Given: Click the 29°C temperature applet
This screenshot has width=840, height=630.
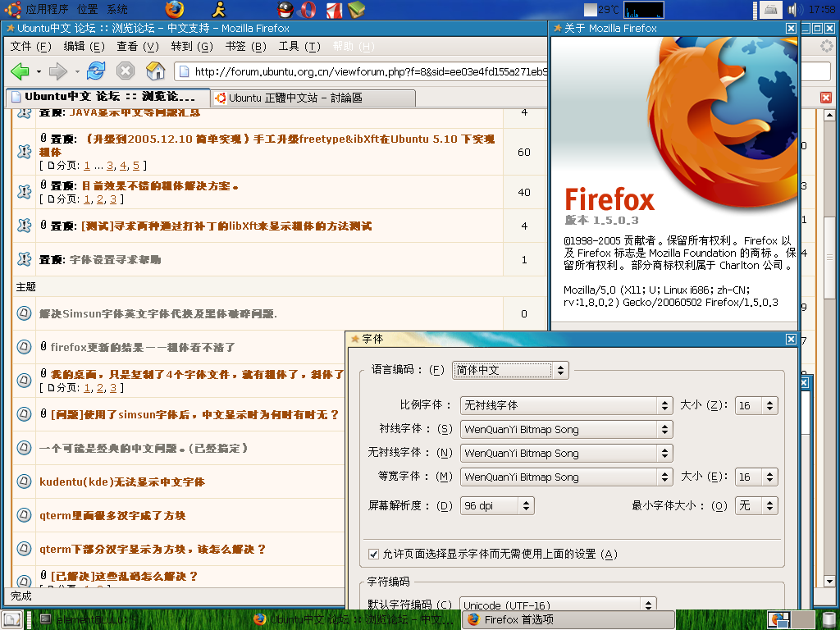Looking at the screenshot, I should tap(601, 10).
